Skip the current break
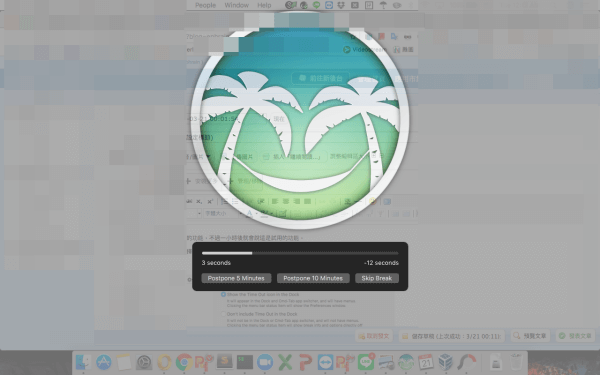Viewport: 600px width, 375px height. pyautogui.click(x=377, y=278)
